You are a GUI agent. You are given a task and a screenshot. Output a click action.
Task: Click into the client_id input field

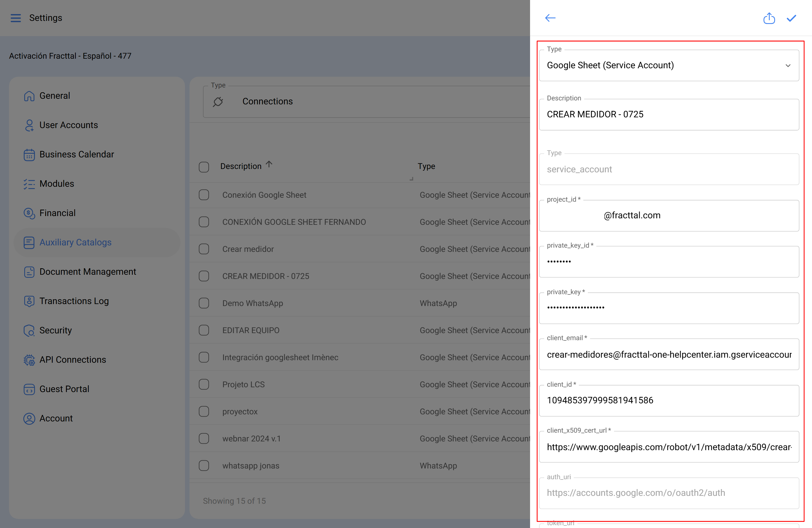click(x=669, y=400)
